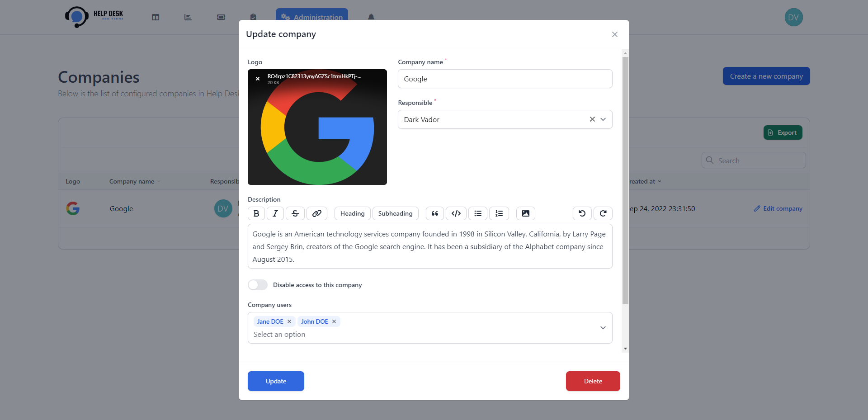Open the notifications bell
The image size is (868, 420).
click(371, 17)
